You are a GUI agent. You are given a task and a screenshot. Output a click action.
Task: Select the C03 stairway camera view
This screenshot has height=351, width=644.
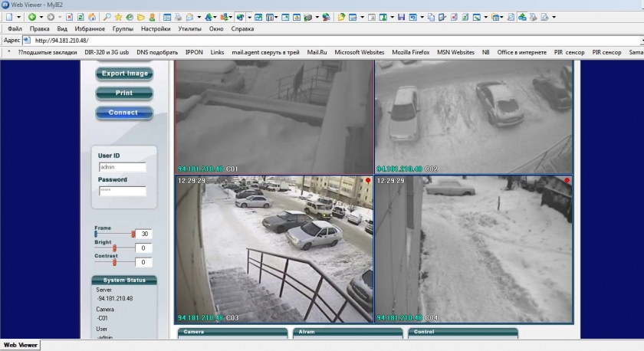click(274, 249)
